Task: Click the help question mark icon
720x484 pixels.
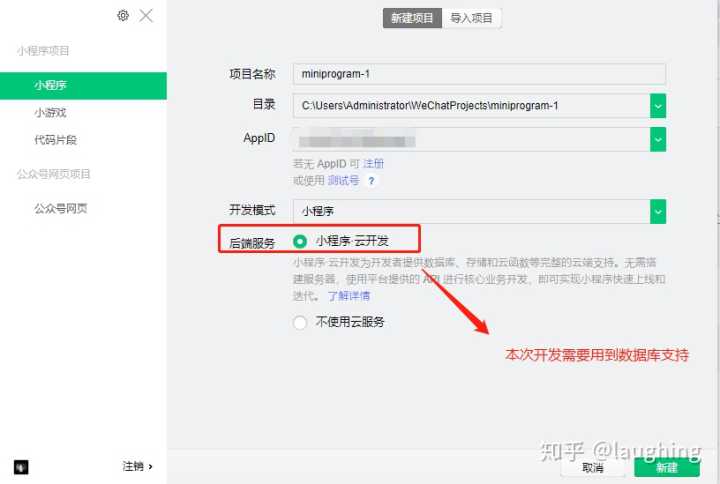Action: 371,181
